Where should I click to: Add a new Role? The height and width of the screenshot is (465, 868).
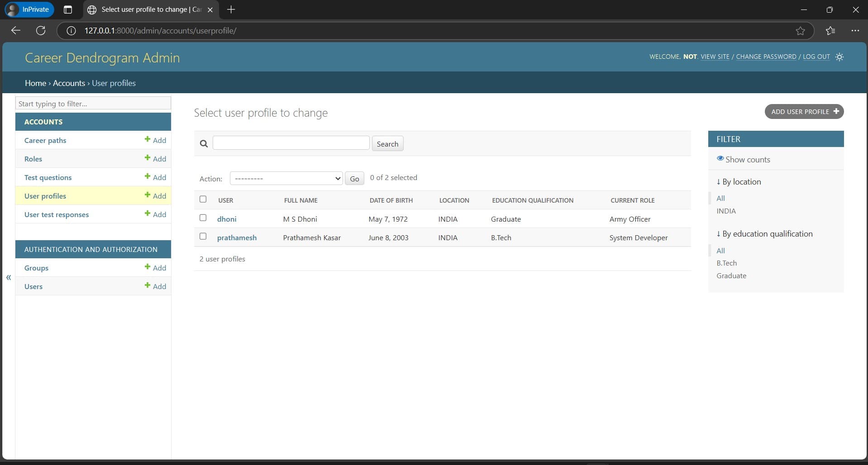pyautogui.click(x=155, y=159)
